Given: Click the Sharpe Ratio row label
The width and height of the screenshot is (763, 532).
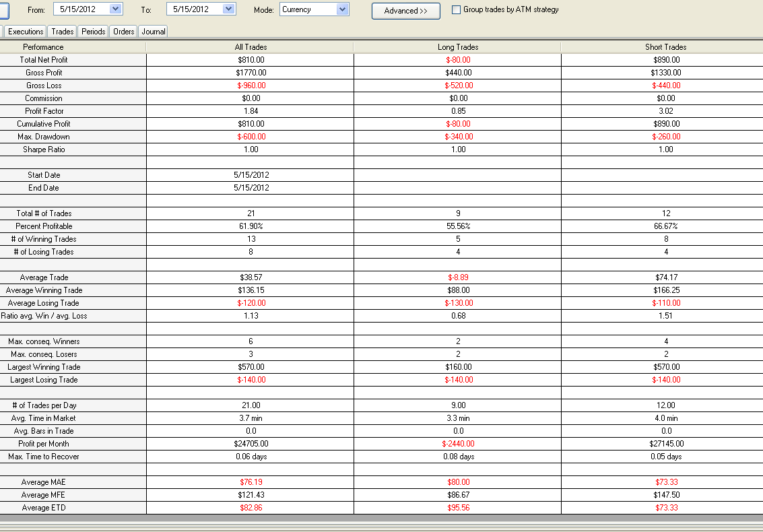Looking at the screenshot, I should [x=44, y=149].
